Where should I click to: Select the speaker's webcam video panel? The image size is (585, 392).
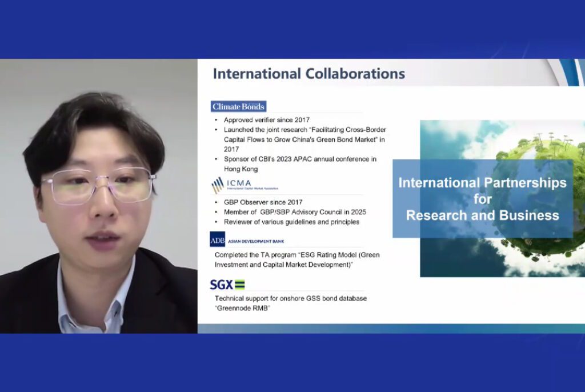pyautogui.click(x=98, y=196)
